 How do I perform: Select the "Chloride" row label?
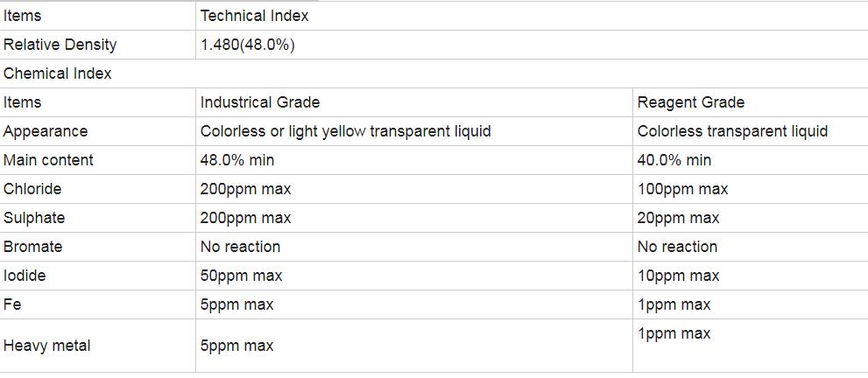(32, 189)
